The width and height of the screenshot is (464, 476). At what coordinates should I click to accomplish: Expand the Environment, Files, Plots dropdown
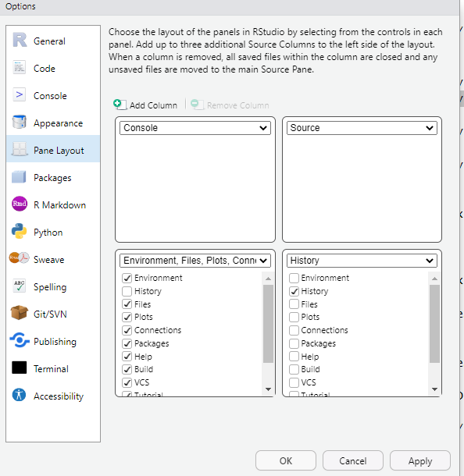coord(195,261)
